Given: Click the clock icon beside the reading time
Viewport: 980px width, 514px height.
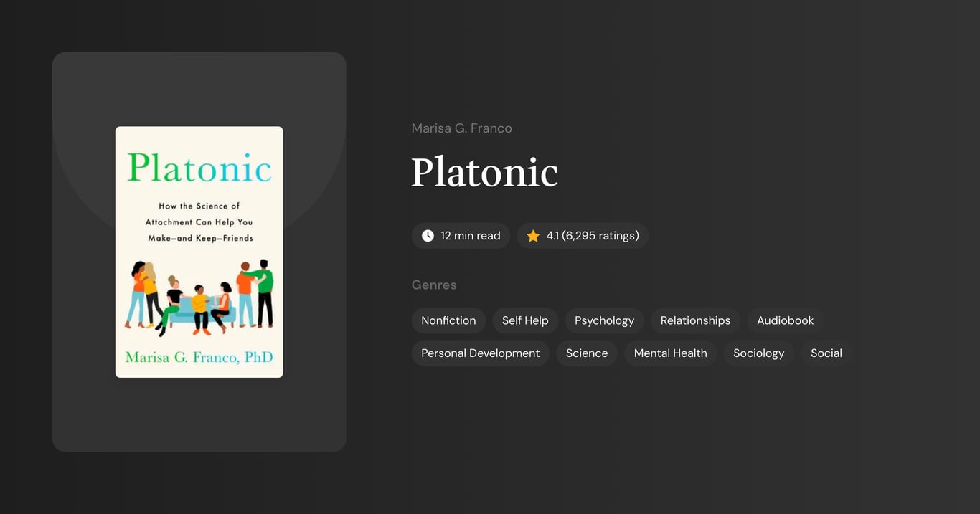Looking at the screenshot, I should (x=427, y=235).
